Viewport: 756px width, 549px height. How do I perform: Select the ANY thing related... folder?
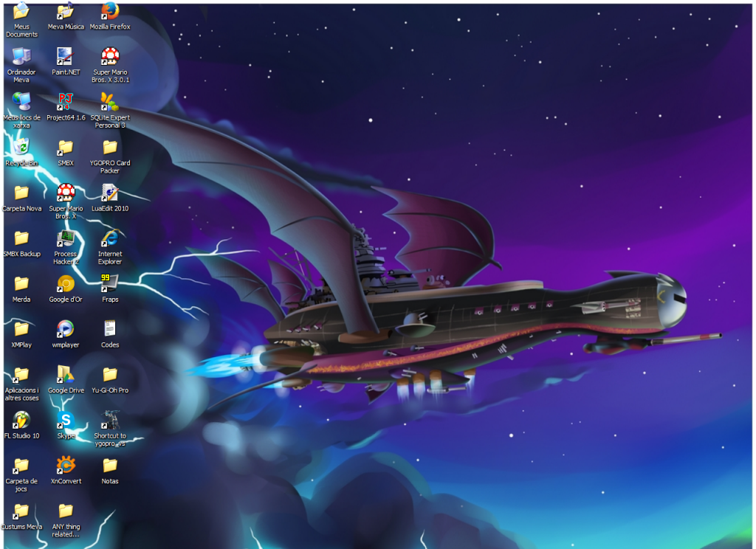[x=66, y=511]
